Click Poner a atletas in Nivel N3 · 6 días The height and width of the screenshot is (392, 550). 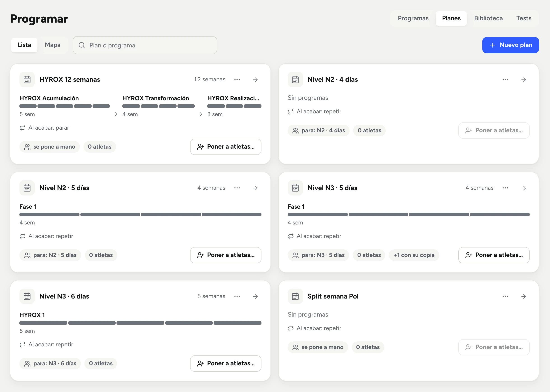[226, 364]
